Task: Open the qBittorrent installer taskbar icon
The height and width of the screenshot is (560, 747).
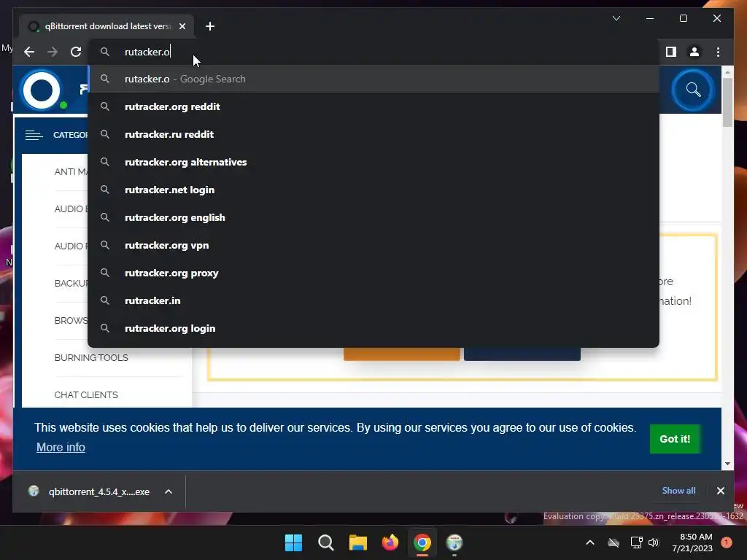Action: 454,542
